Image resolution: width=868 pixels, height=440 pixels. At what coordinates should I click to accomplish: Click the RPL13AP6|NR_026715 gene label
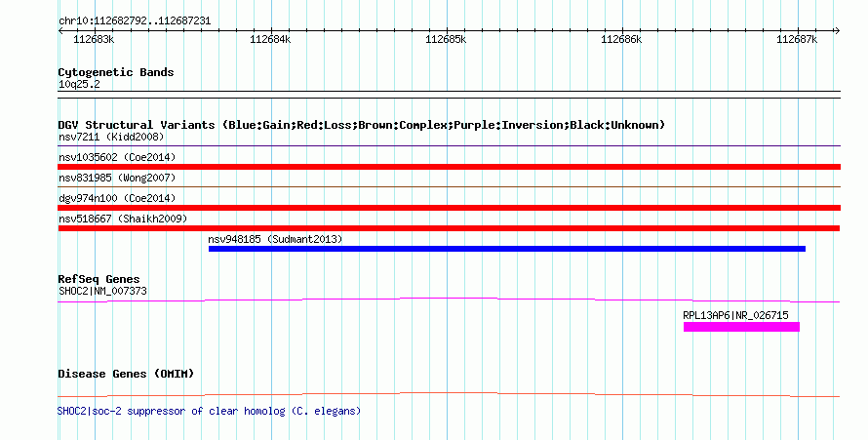[735, 315]
